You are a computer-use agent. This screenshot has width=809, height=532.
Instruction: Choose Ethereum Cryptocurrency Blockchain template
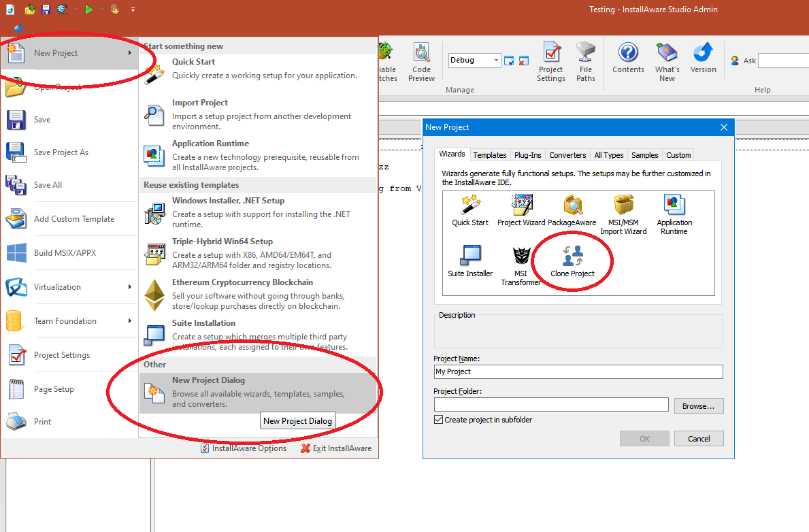[x=258, y=294]
